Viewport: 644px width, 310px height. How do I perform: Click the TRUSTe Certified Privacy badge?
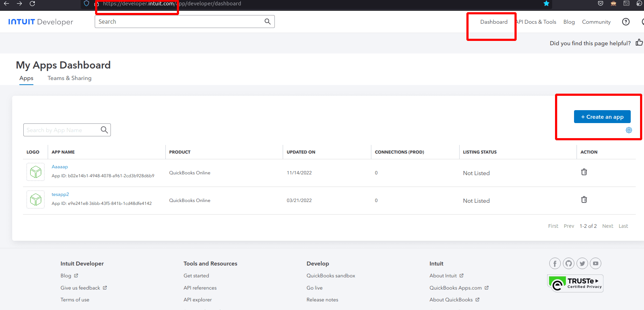pos(575,283)
